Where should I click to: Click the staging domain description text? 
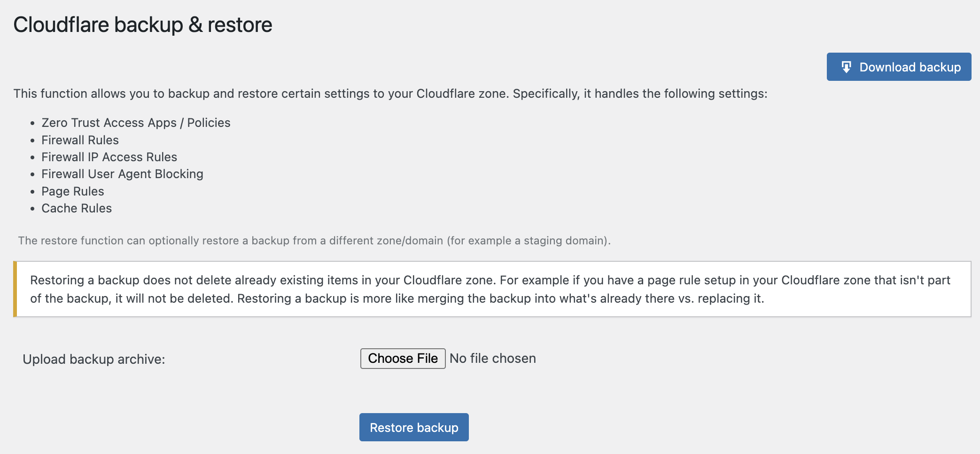pyautogui.click(x=314, y=241)
